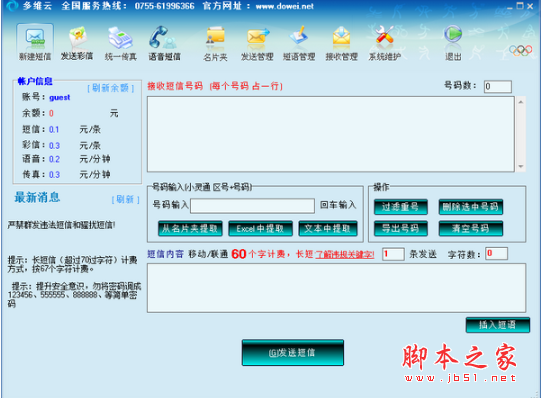Click the 导出号码 button

coord(401,229)
